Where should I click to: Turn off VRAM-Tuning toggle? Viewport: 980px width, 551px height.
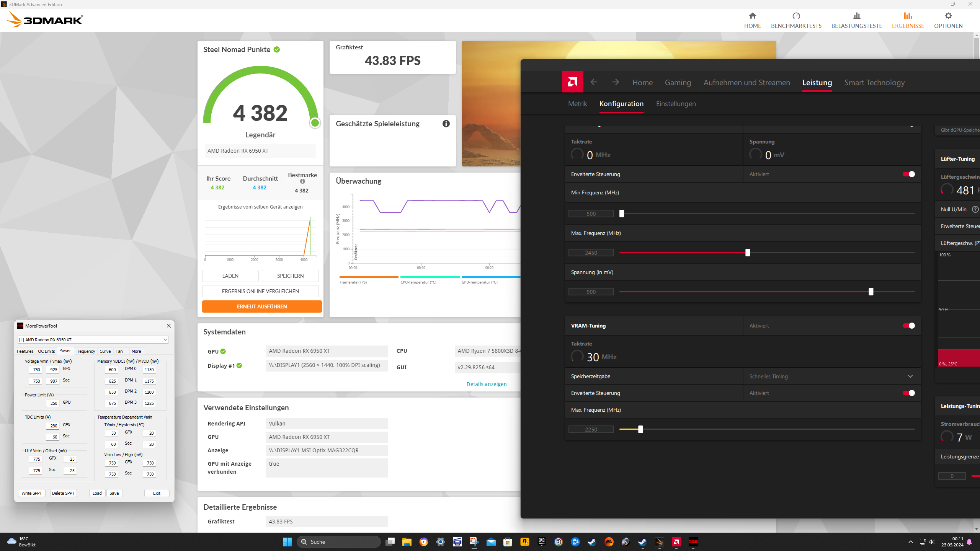(908, 326)
